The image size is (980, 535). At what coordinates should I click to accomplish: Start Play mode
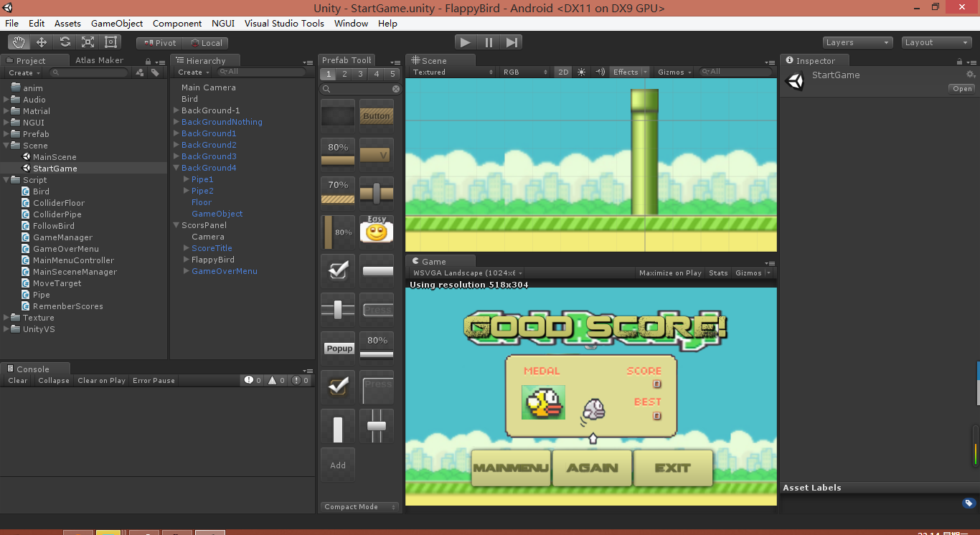click(x=466, y=42)
